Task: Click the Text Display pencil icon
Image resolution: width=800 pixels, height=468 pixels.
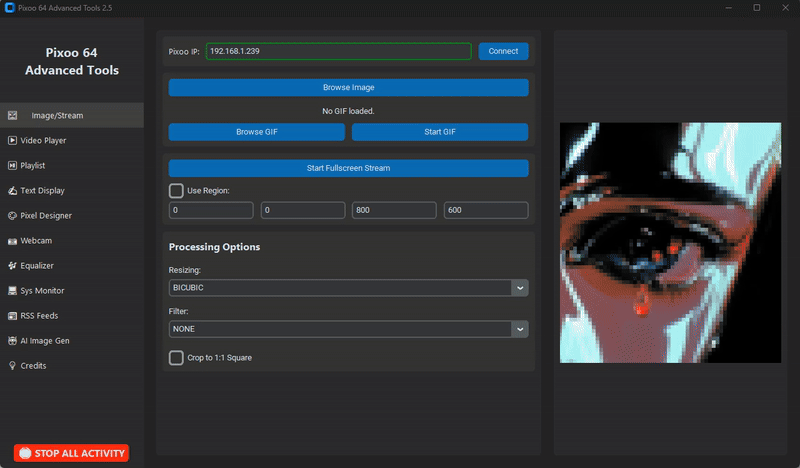Action: click(x=12, y=190)
